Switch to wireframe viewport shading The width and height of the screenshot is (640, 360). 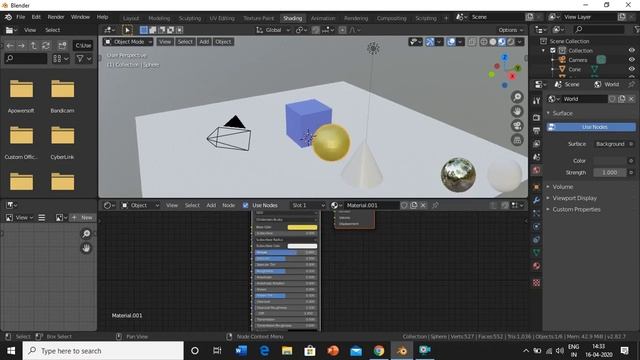[x=484, y=42]
